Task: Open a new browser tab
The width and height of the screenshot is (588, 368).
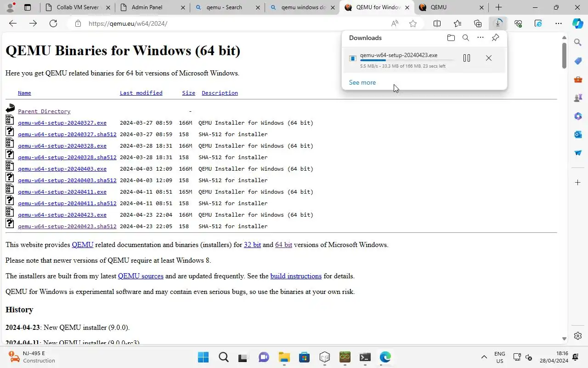Action: pyautogui.click(x=498, y=7)
